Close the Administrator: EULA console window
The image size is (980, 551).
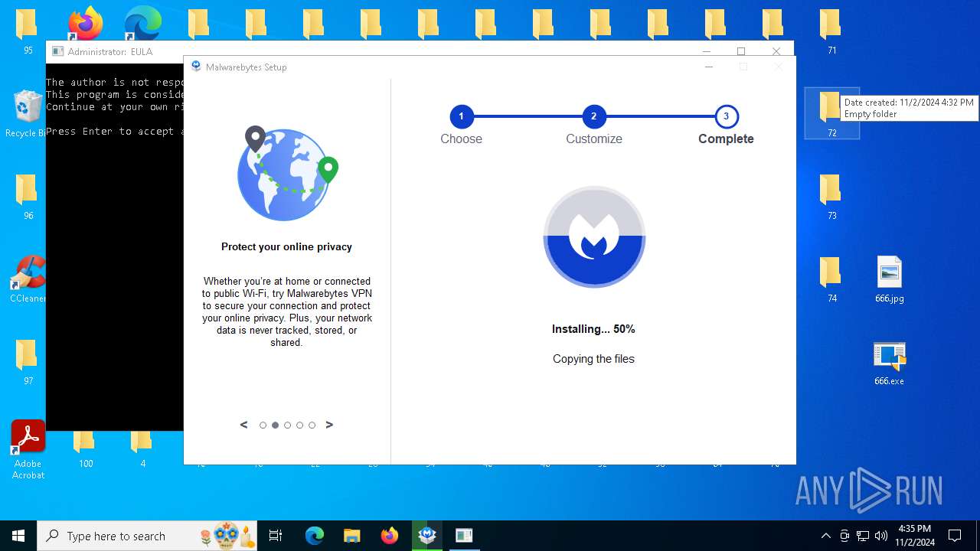[776, 51]
